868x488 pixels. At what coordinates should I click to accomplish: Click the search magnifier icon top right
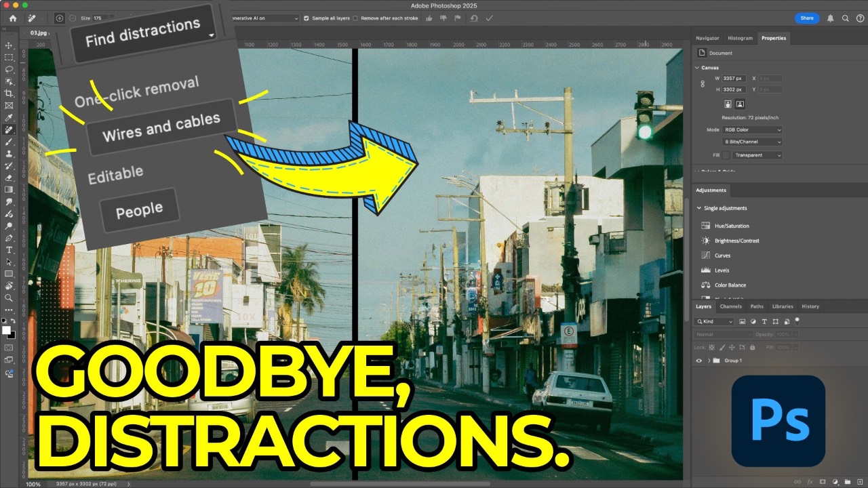click(x=845, y=18)
